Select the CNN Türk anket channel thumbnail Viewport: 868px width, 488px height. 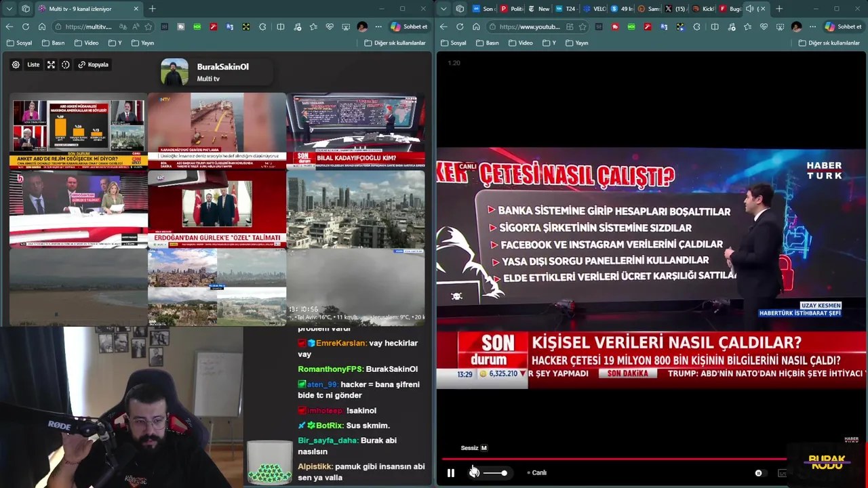click(78, 131)
